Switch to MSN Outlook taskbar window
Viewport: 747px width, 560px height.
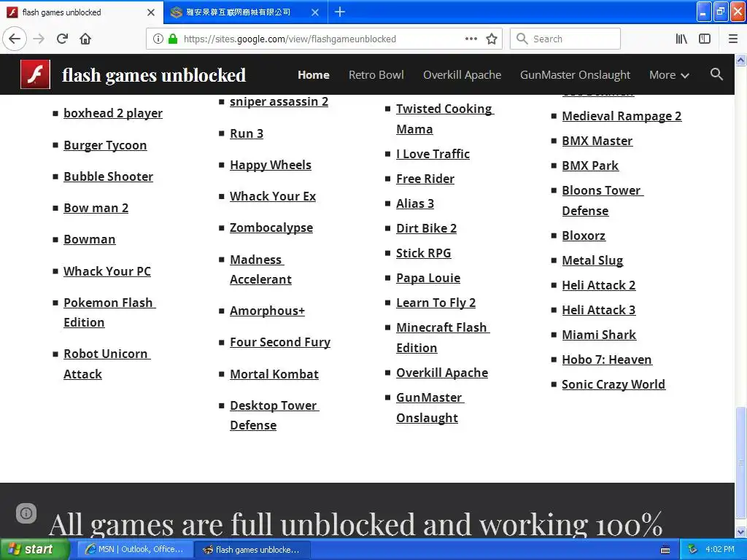[x=134, y=550]
